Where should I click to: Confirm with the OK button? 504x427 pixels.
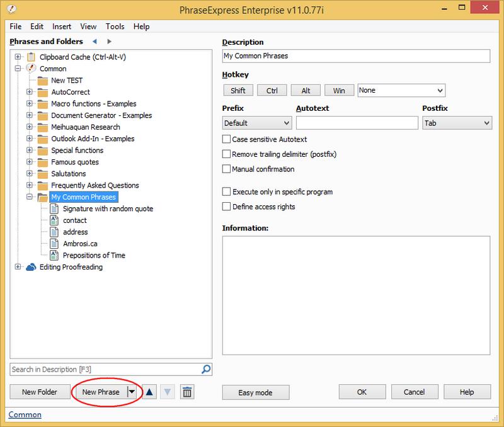pos(362,392)
